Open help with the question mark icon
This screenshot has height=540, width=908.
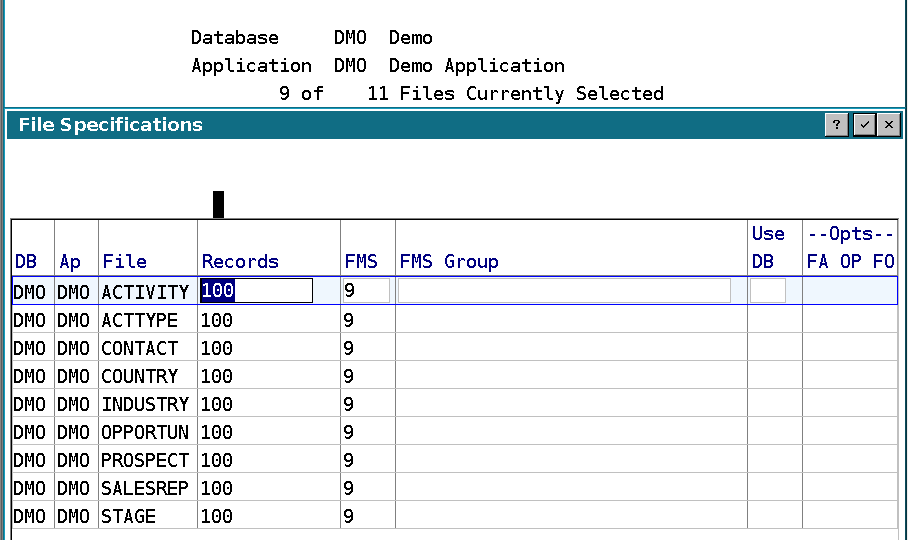coord(836,124)
